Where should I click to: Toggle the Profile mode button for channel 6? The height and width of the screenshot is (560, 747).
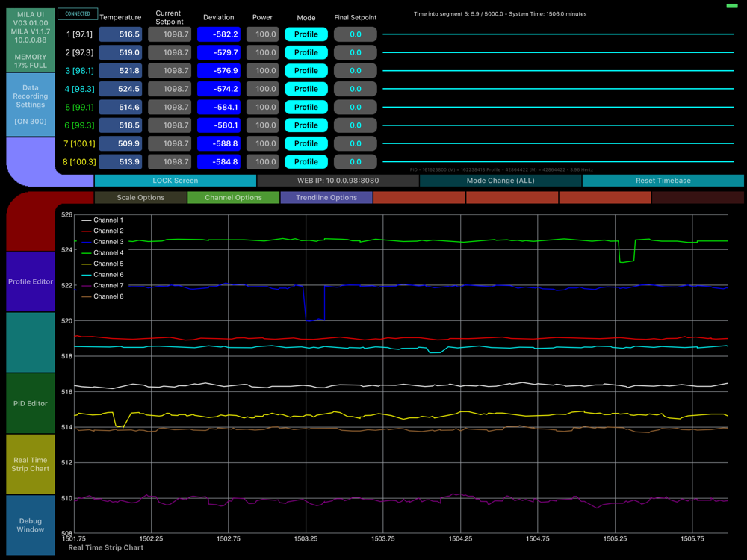coord(306,125)
